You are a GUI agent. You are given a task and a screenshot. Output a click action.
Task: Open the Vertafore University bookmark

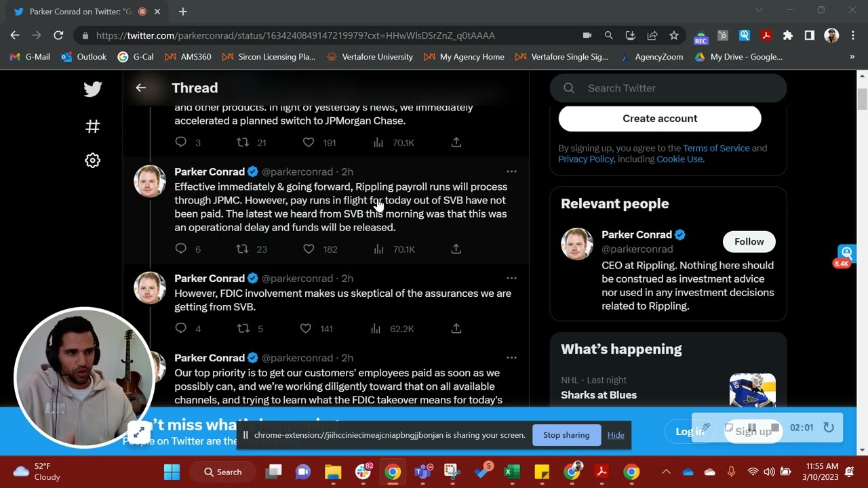[370, 57]
